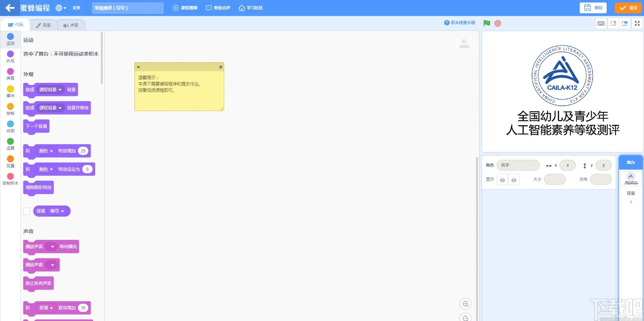Select the 事件 block category
Image resolution: width=644 pixels, height=321 pixels.
point(10,92)
